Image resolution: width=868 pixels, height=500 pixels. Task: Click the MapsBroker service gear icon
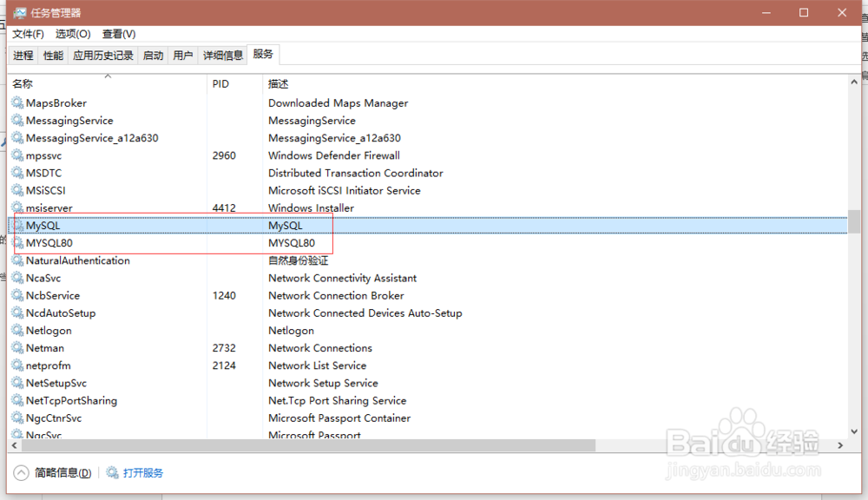(x=17, y=102)
